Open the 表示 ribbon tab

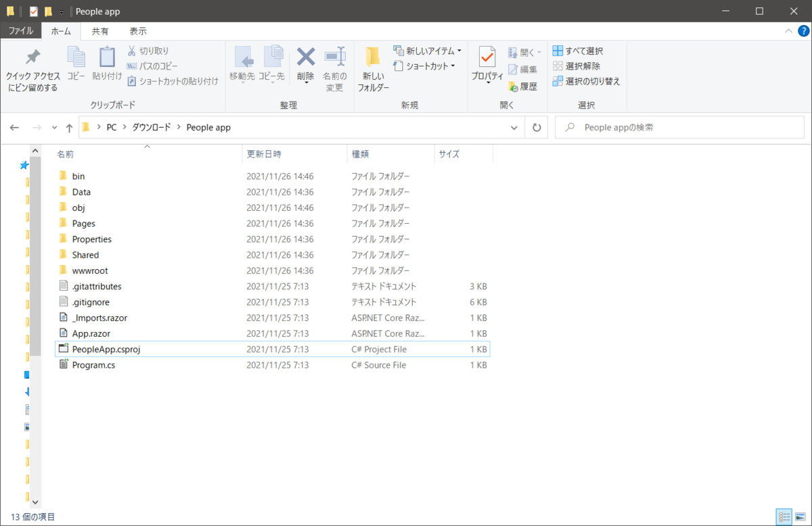coord(137,30)
